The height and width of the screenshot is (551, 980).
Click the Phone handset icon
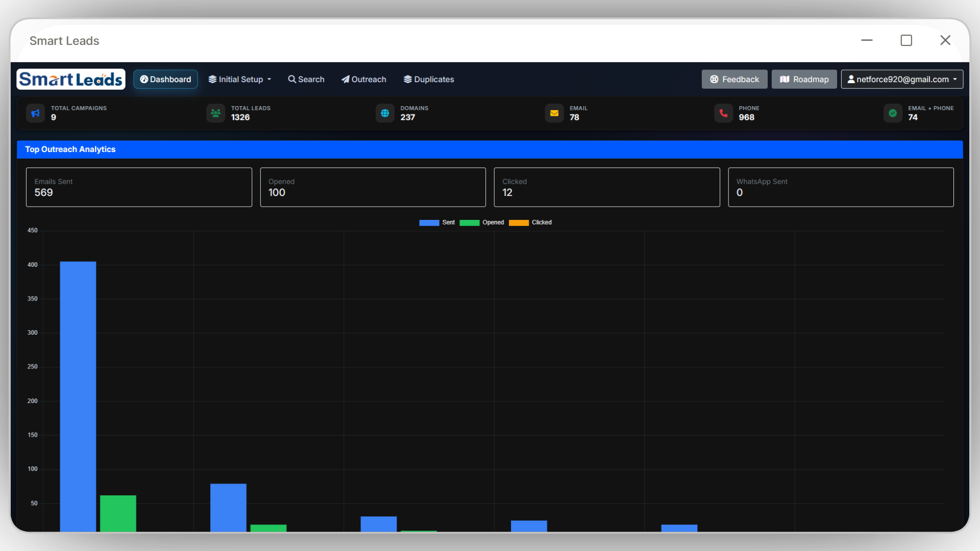pos(723,113)
